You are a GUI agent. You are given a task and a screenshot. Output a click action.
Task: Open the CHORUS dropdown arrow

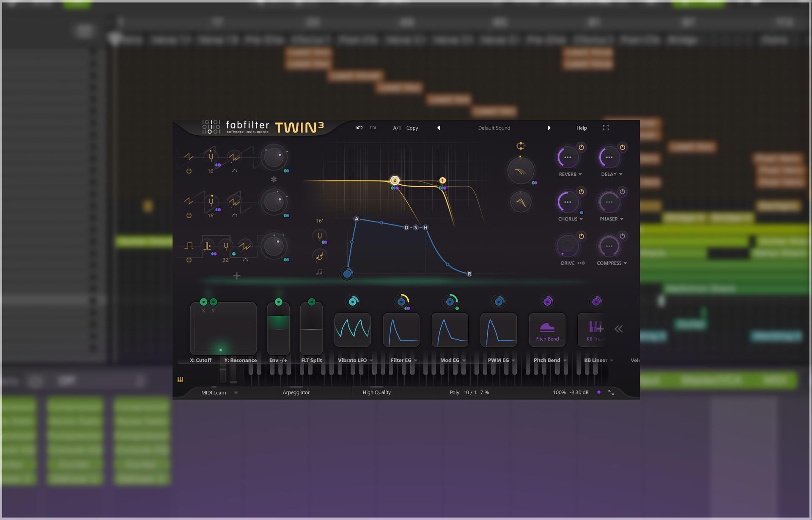coord(581,219)
